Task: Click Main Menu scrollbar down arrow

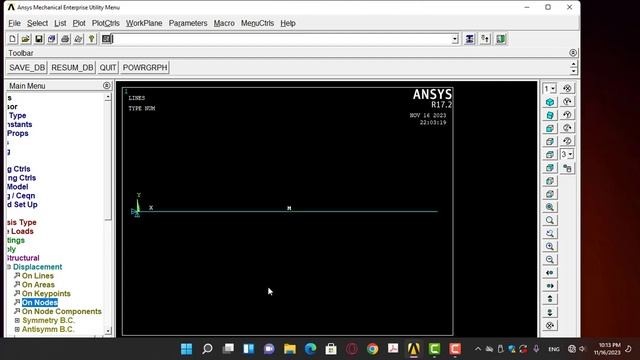Action: 108,331
